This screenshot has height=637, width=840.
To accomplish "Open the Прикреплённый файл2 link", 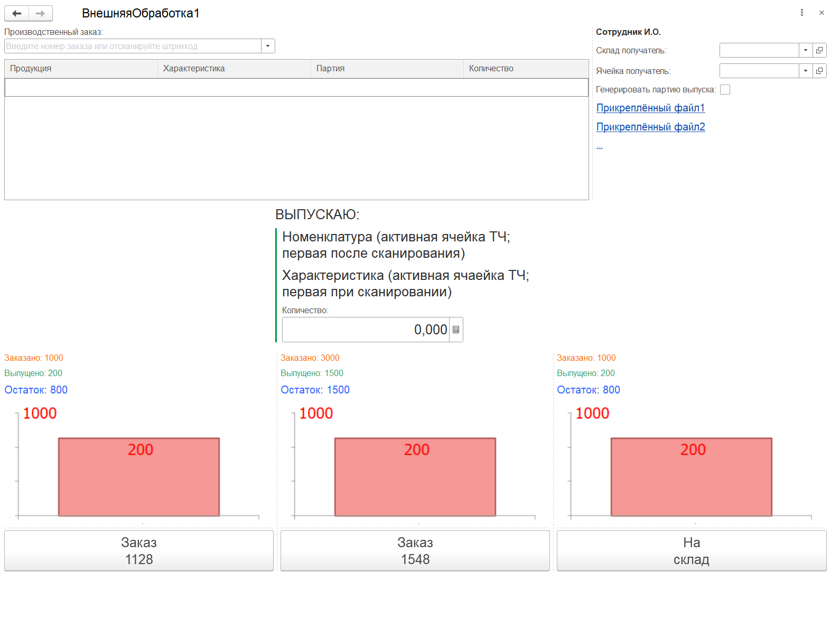I will tap(650, 127).
